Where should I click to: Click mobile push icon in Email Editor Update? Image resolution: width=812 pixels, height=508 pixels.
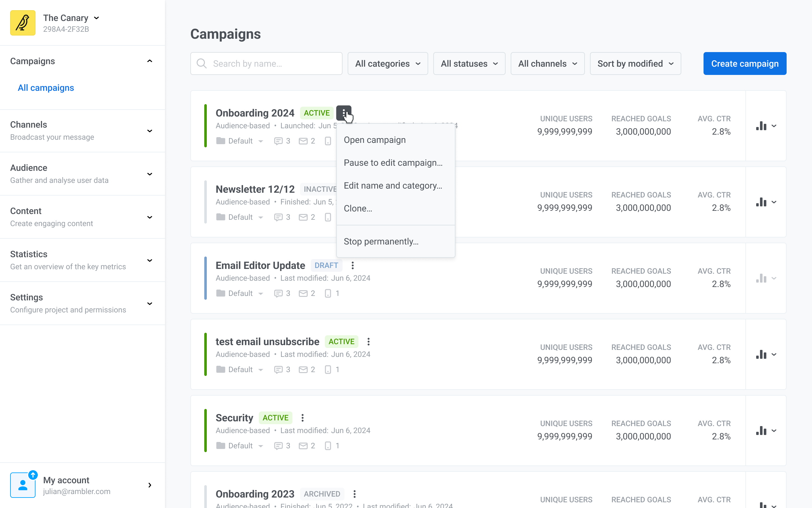click(x=328, y=293)
